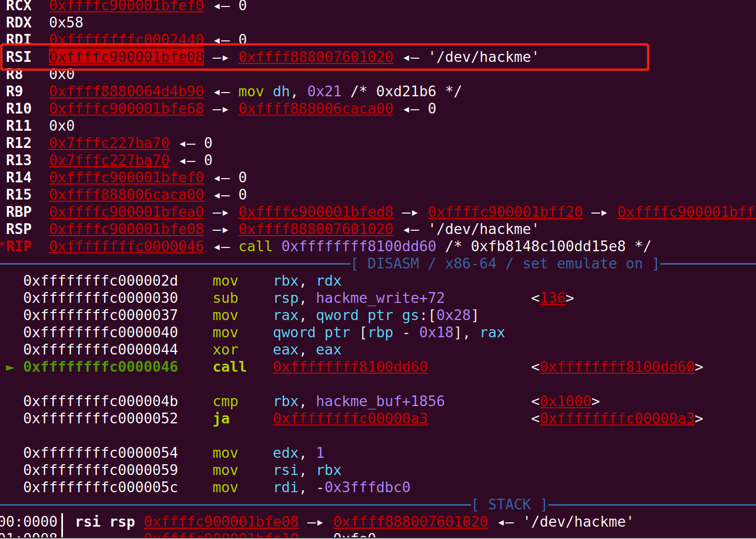Click hackme_write+72 operand
756x539 pixels.
[x=380, y=298]
